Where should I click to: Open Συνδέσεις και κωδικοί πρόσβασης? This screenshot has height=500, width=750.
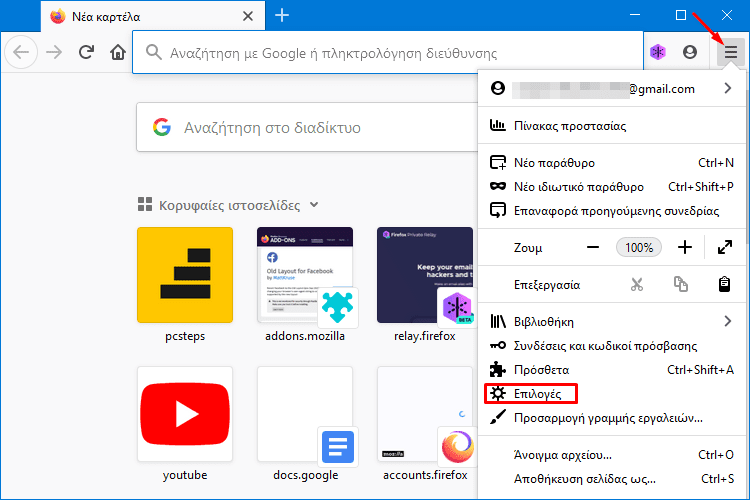pos(612,345)
